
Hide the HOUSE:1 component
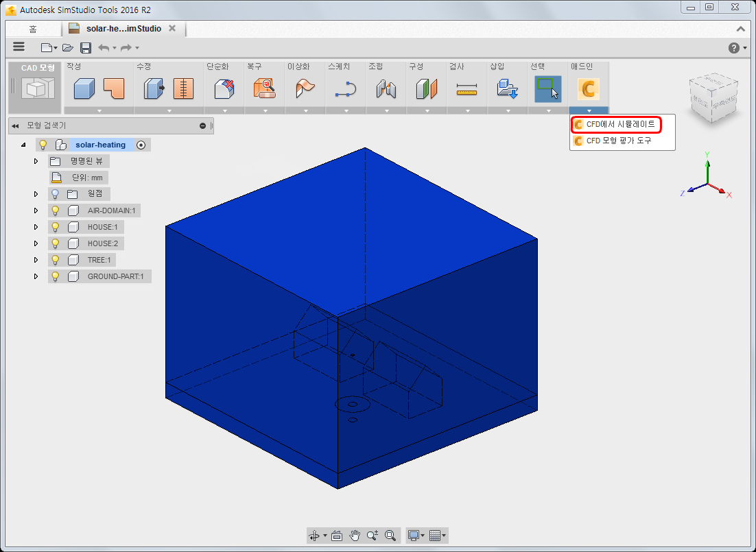56,227
